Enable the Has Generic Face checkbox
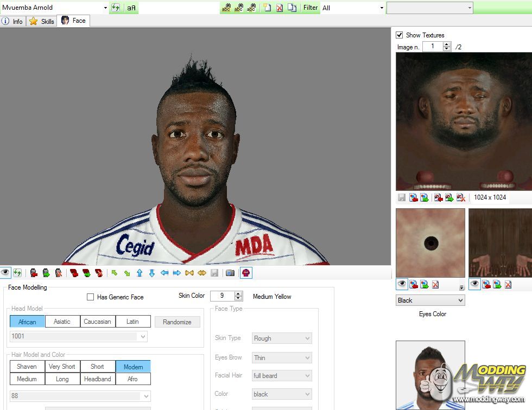The width and height of the screenshot is (532, 410). pyautogui.click(x=91, y=297)
